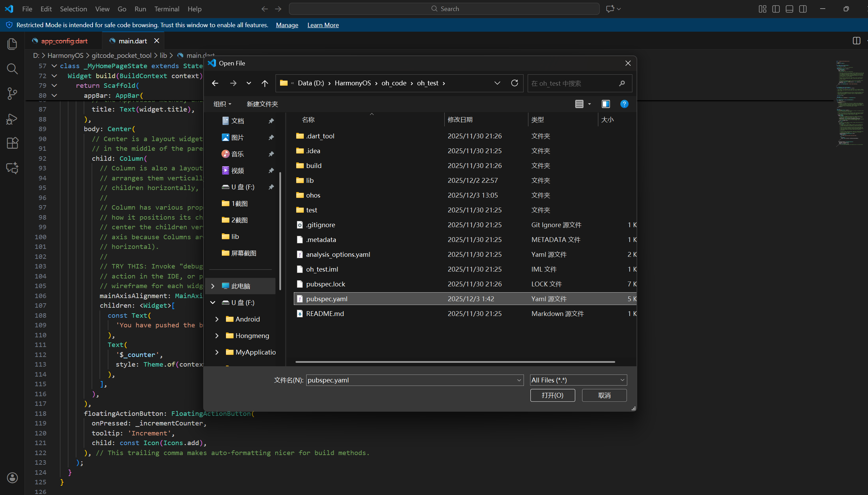This screenshot has width=868, height=495.
Task: Switch to the app_config.dart tab
Action: [x=64, y=41]
